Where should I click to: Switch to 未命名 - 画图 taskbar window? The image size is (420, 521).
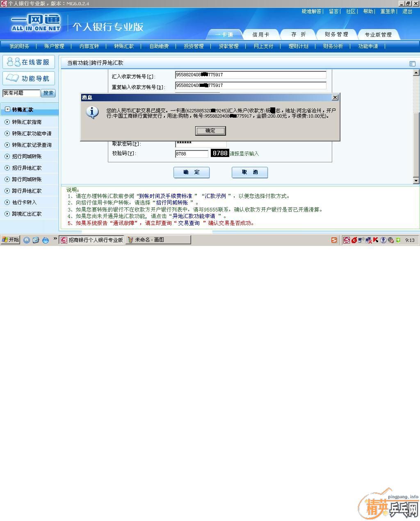click(x=158, y=240)
